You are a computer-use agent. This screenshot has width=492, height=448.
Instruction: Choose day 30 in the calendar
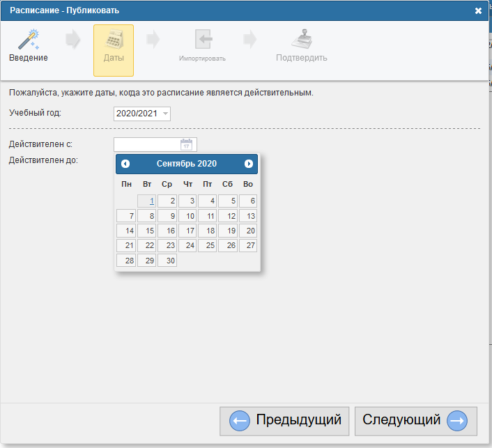click(167, 261)
